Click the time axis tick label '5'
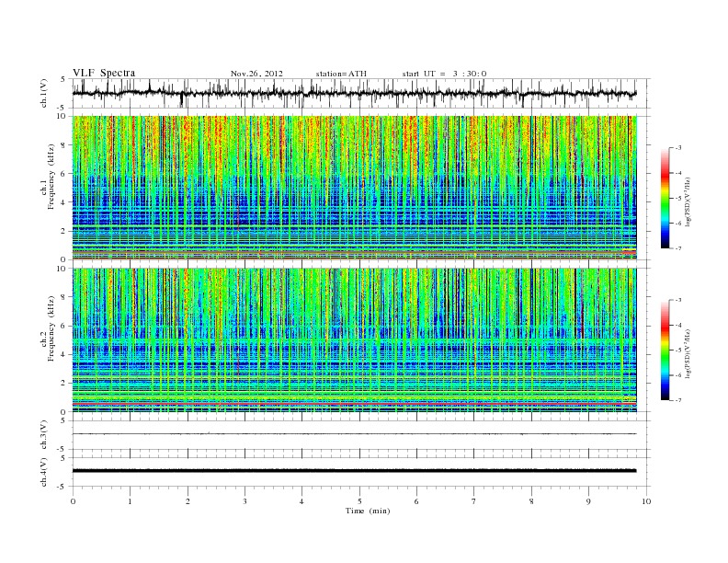728x563 pixels. click(x=359, y=501)
